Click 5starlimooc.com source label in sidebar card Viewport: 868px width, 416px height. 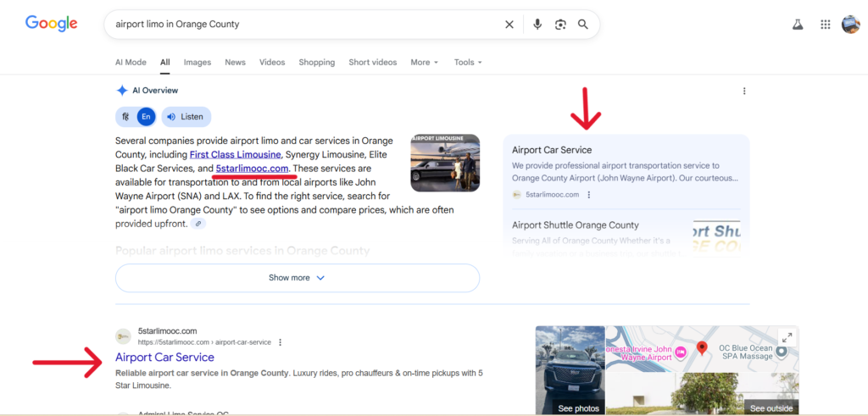pos(552,195)
